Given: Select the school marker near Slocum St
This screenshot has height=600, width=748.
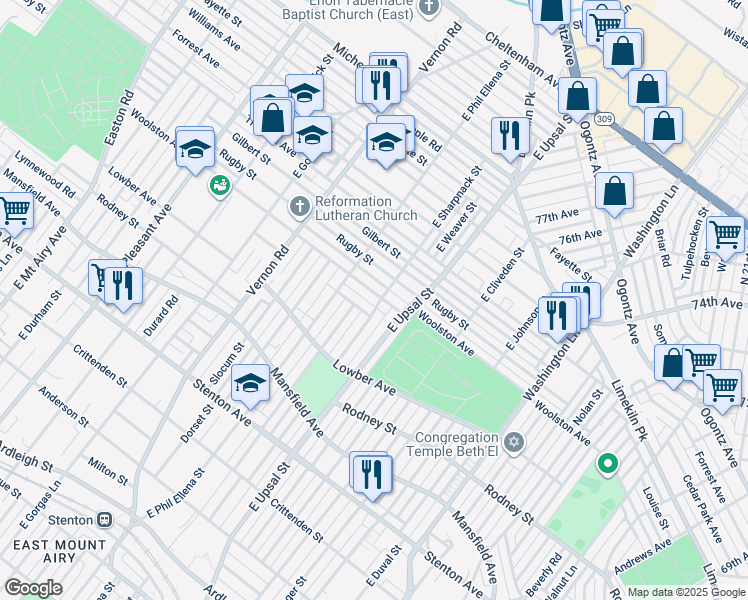Looking at the screenshot, I should (250, 384).
